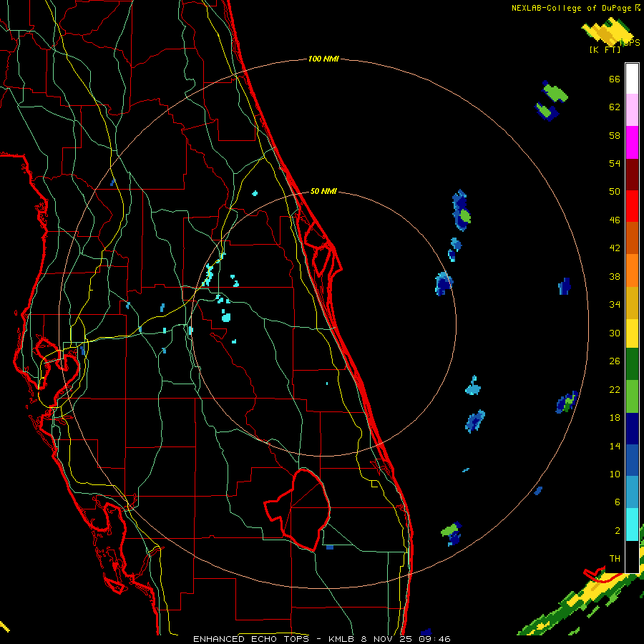This screenshot has width=644, height=644.
Task: Click the [K FT] units label
Action: tap(605, 49)
